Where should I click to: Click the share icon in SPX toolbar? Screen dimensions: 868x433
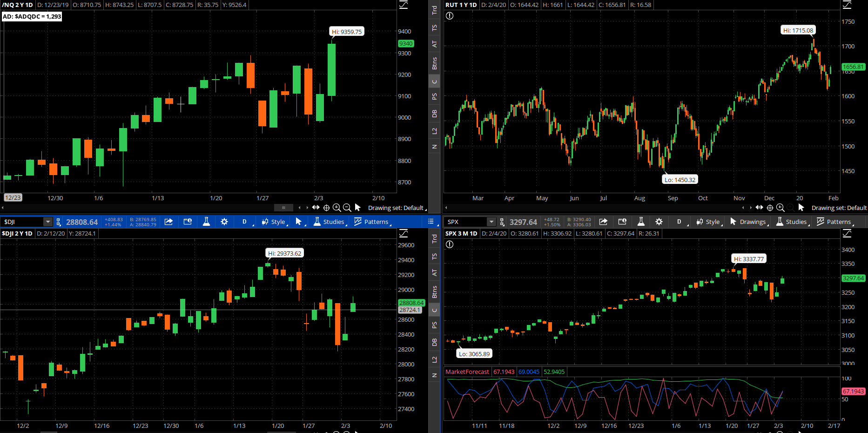pyautogui.click(x=603, y=222)
